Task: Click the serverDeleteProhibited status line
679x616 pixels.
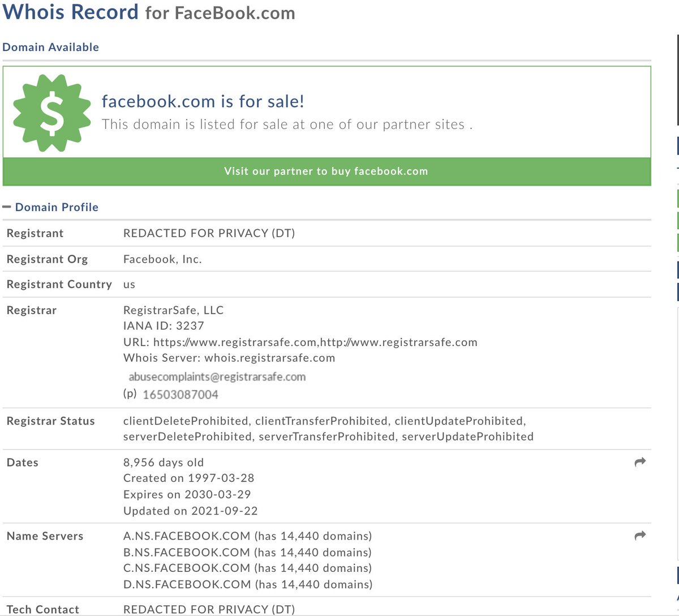Action: click(328, 437)
